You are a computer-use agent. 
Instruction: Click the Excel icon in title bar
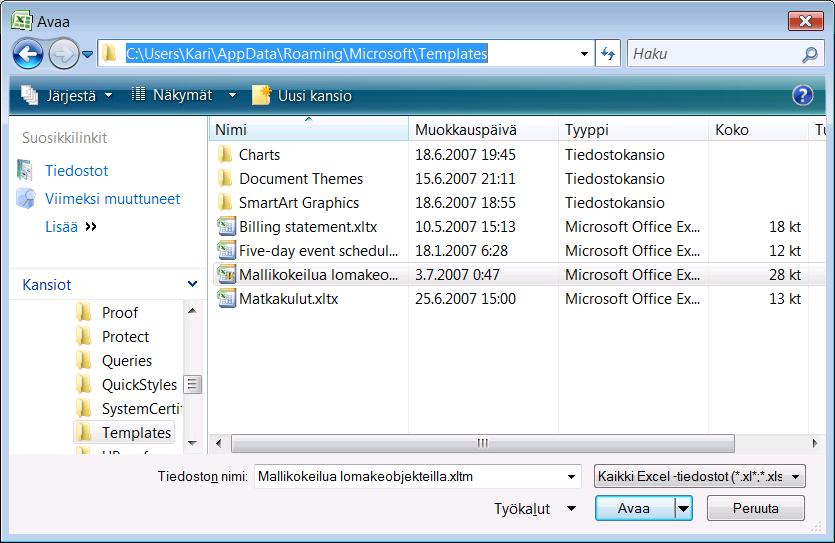click(x=21, y=21)
